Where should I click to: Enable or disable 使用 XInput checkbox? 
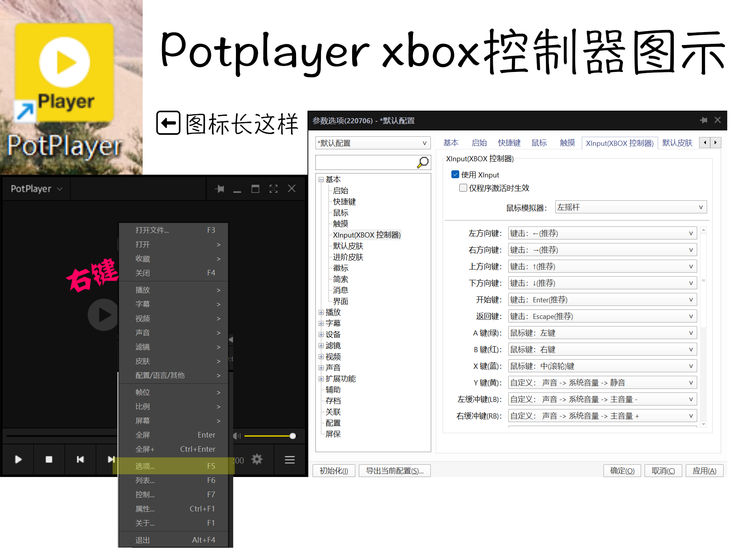[455, 174]
